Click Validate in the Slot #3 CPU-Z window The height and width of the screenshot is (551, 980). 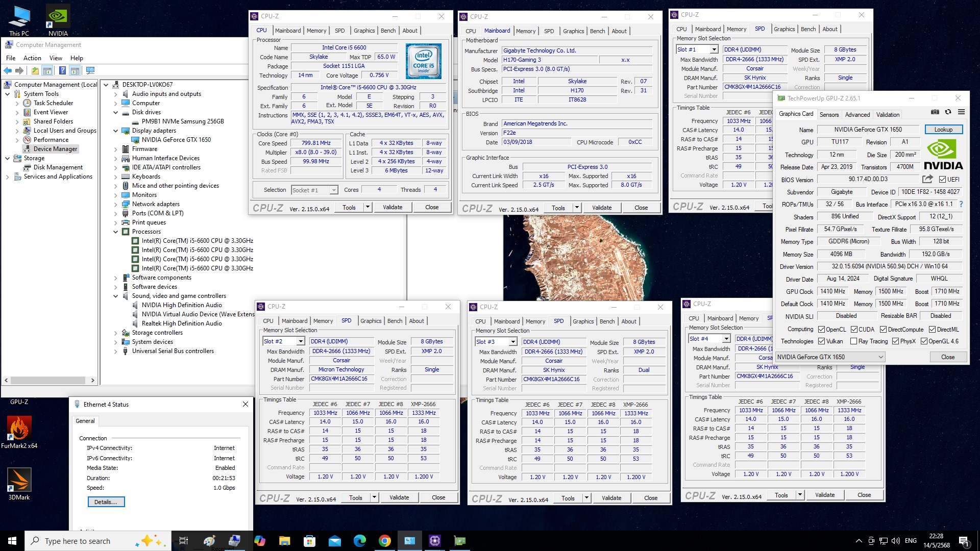tap(611, 498)
